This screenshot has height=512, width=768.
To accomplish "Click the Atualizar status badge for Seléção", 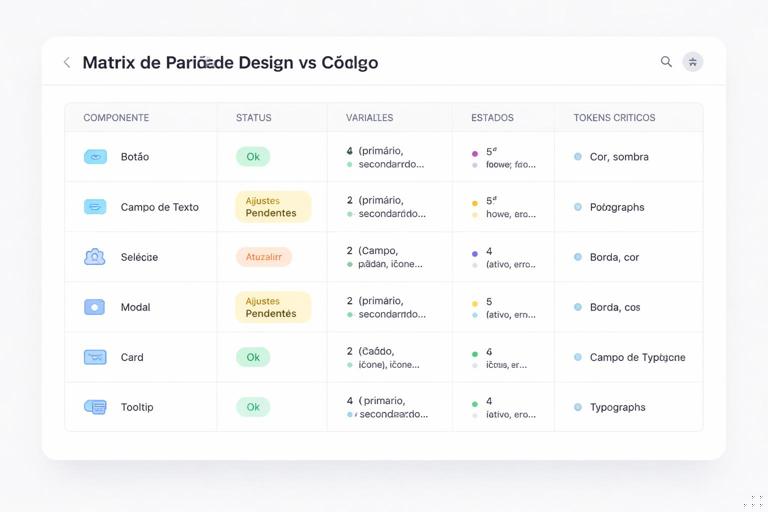I will tap(264, 257).
